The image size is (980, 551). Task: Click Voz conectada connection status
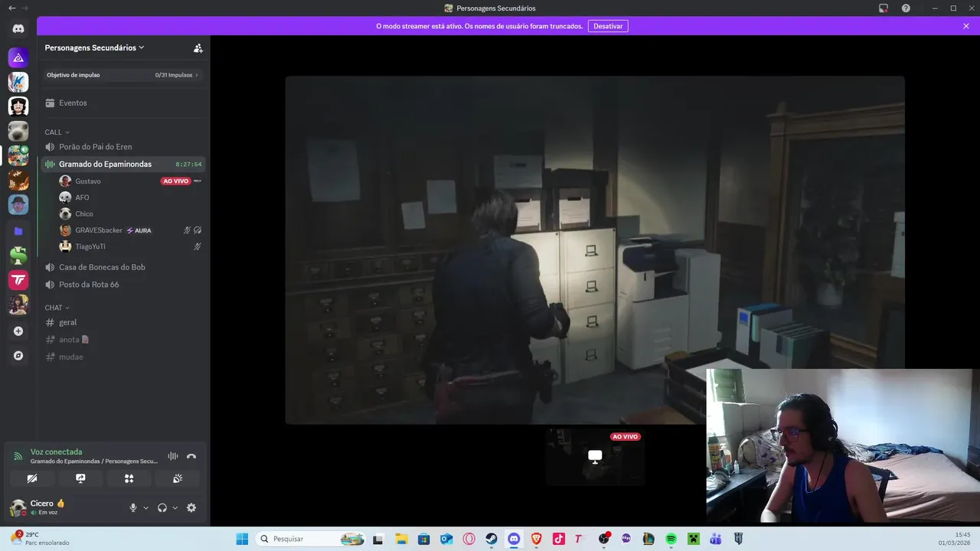pyautogui.click(x=56, y=452)
